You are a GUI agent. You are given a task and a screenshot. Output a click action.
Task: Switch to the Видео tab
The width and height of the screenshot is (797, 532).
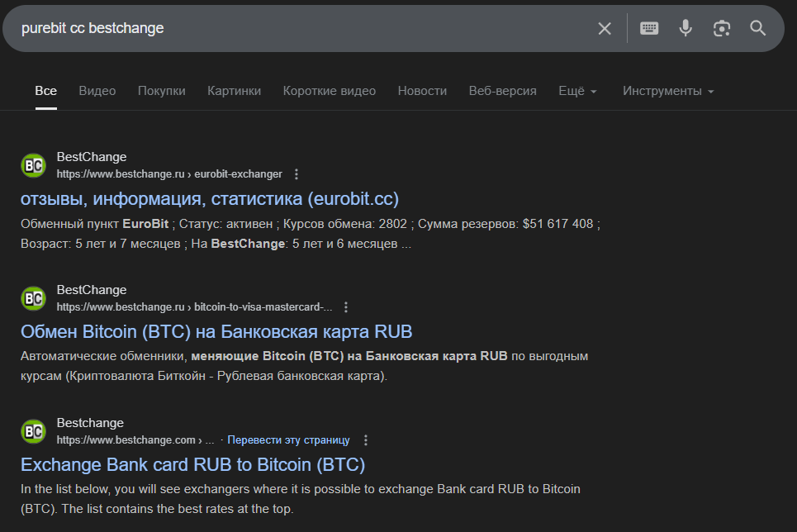click(97, 91)
